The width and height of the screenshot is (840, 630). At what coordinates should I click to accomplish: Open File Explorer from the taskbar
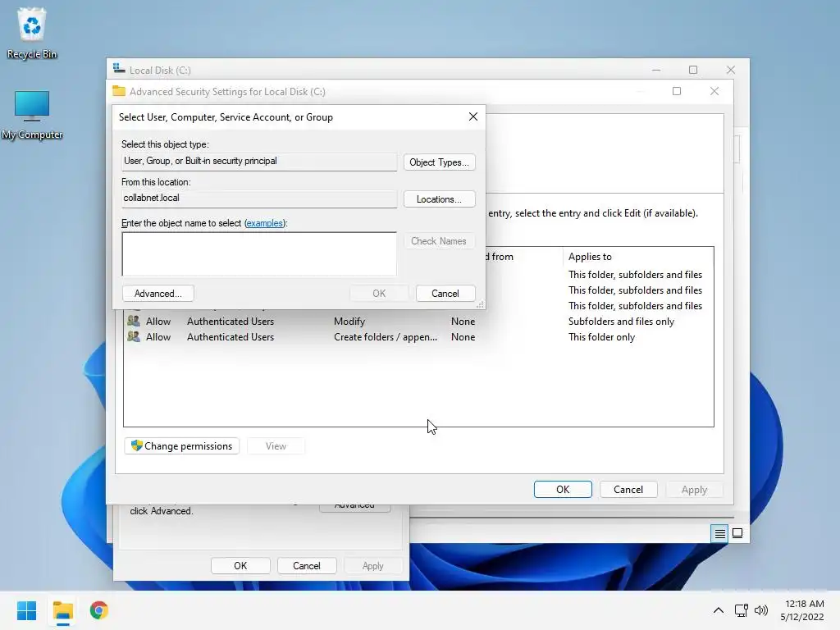click(62, 610)
